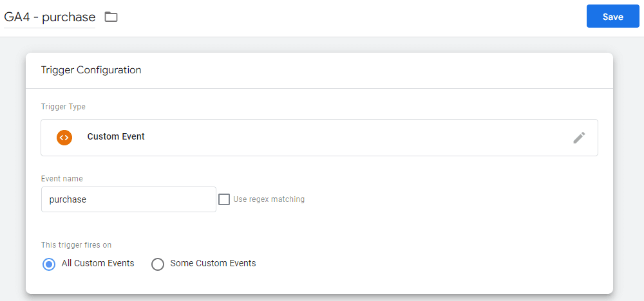
Task: Click the pencil edit icon for Trigger Type
Action: point(579,138)
